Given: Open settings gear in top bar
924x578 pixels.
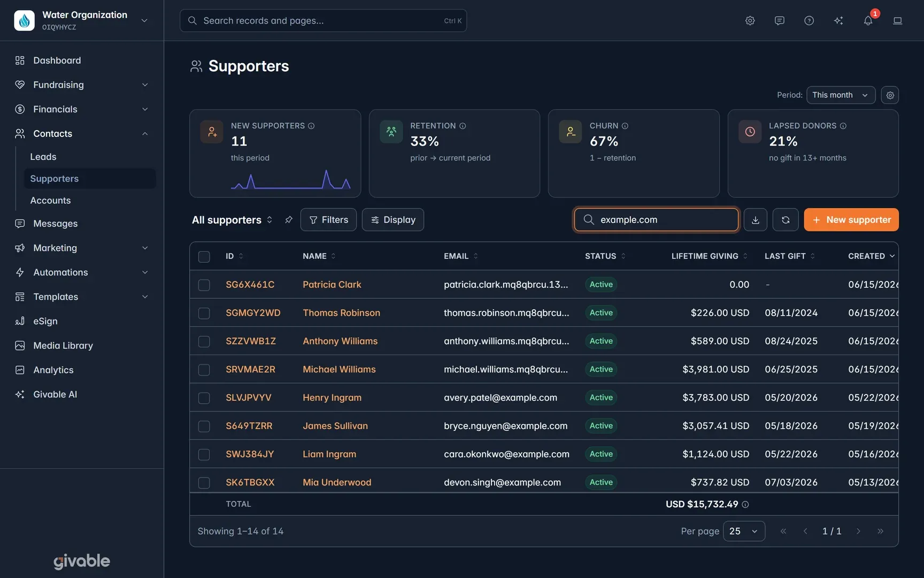Looking at the screenshot, I should tap(750, 20).
